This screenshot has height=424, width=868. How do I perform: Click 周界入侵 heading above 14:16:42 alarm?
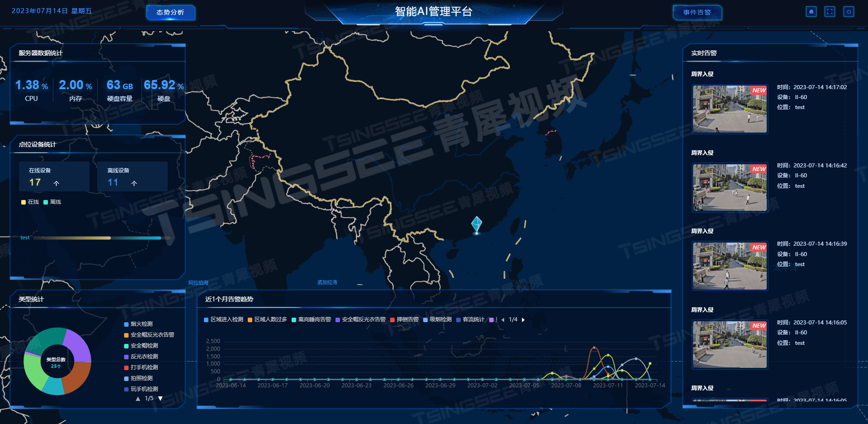point(702,153)
